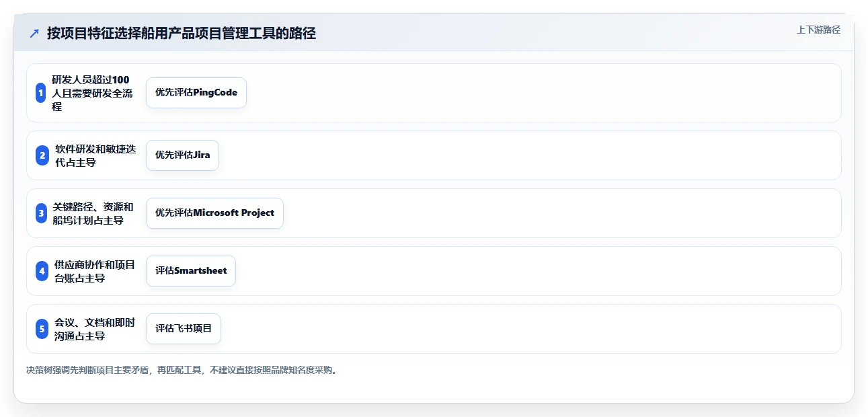Click the step 3 number badge
Viewport: 868px width, 417px height.
point(41,213)
